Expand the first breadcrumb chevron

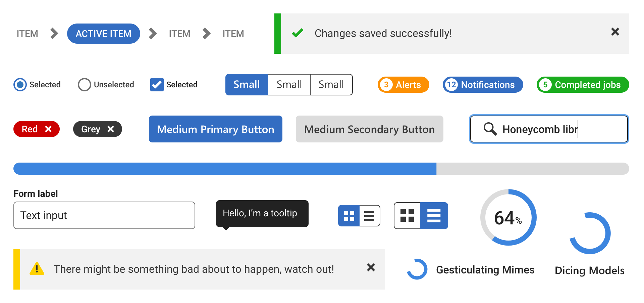pyautogui.click(x=54, y=34)
